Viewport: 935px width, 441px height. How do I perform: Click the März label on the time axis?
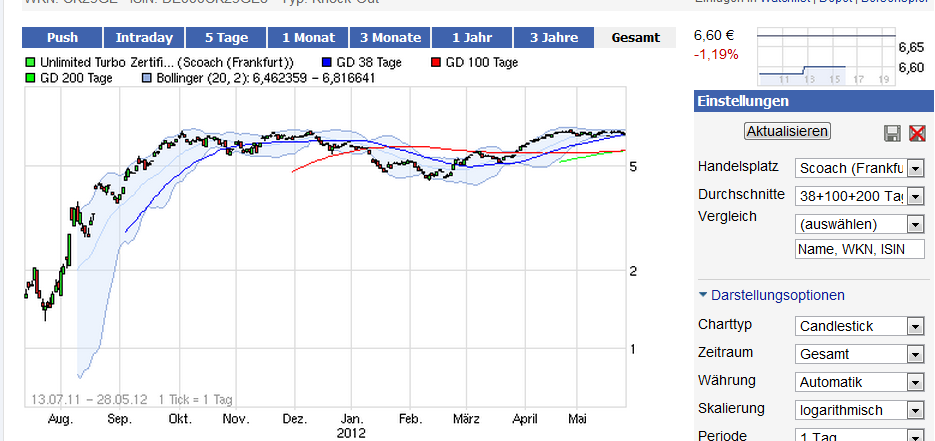pyautogui.click(x=466, y=419)
